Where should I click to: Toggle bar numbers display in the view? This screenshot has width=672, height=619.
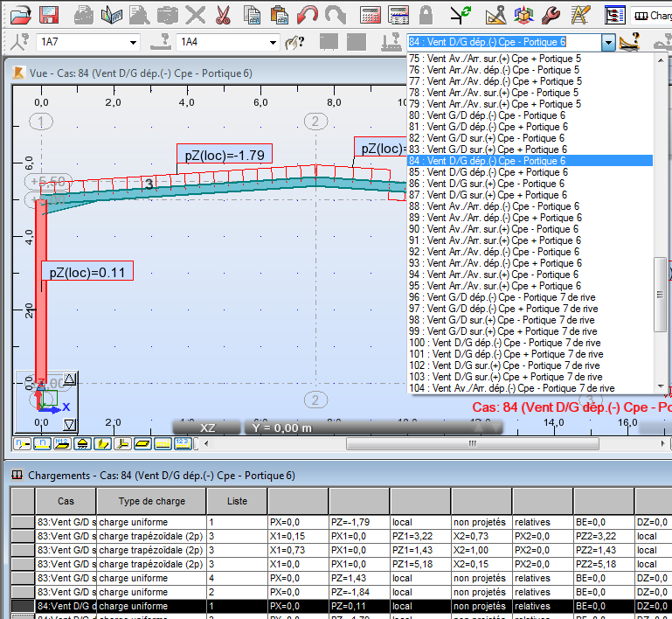43,443
